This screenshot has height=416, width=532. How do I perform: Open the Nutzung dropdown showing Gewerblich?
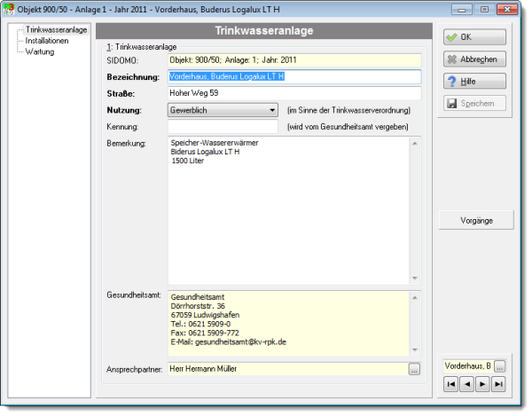click(223, 110)
